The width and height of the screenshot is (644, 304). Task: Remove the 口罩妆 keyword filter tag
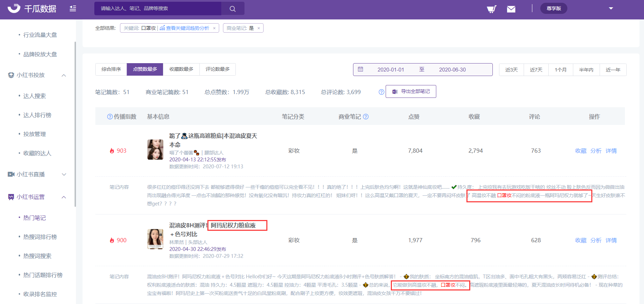(x=214, y=28)
